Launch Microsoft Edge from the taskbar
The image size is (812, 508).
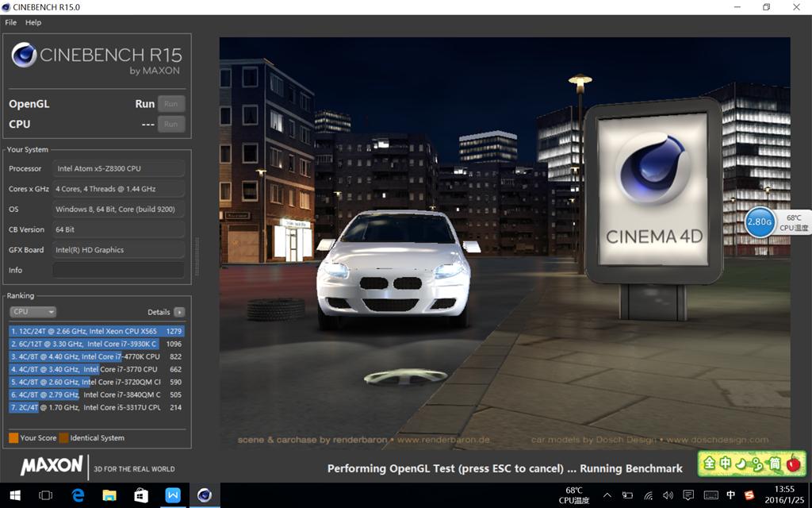pyautogui.click(x=78, y=495)
